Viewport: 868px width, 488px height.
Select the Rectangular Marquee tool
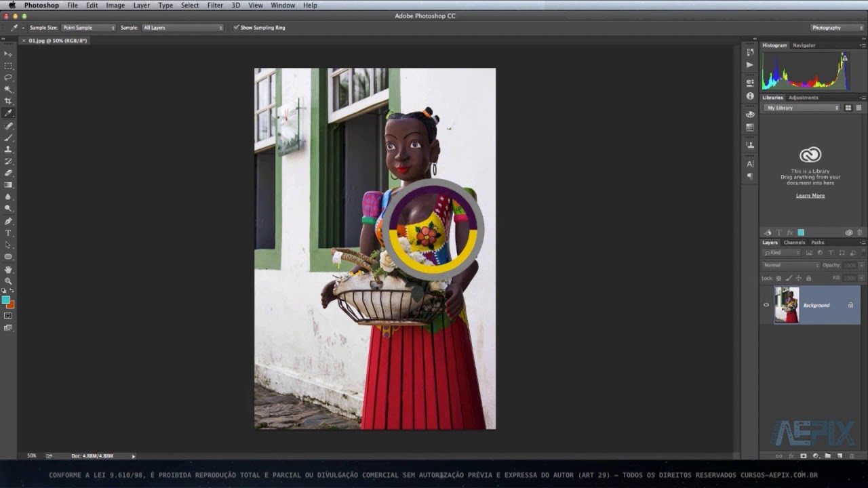8,66
